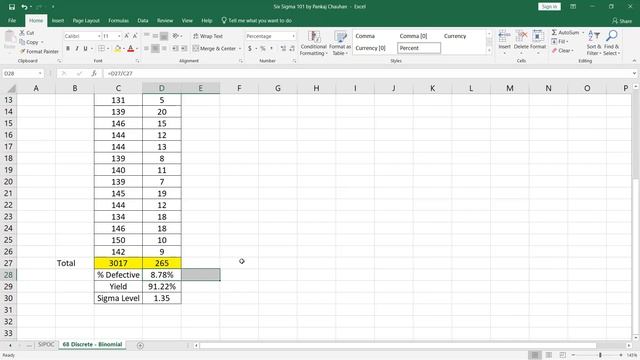This screenshot has width=640, height=360.
Task: Toggle Underline formatting
Action: pyautogui.click(x=85, y=49)
